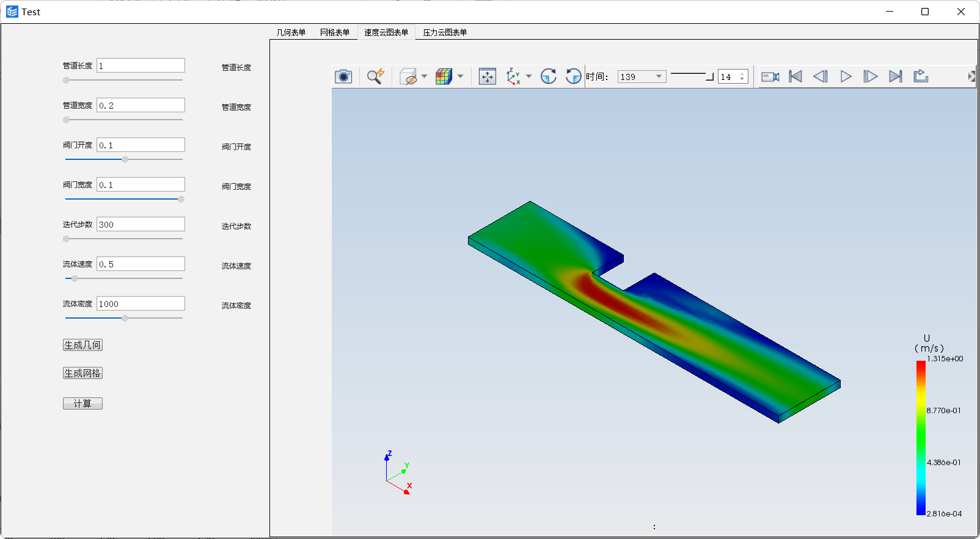
Task: Step back one frame
Action: click(821, 76)
